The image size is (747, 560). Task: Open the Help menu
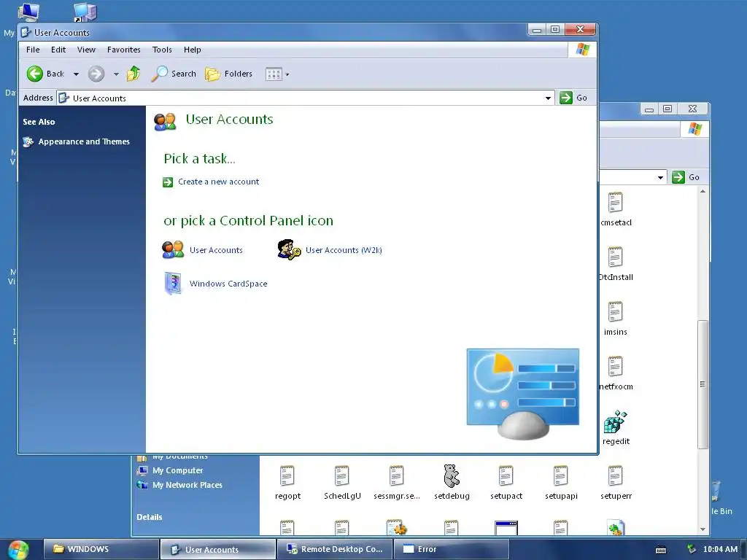(x=193, y=50)
